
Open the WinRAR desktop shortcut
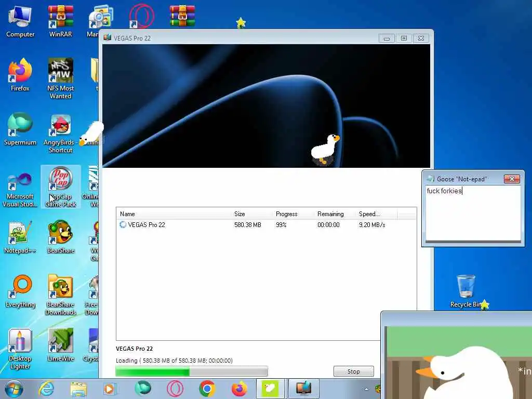[x=60, y=21]
